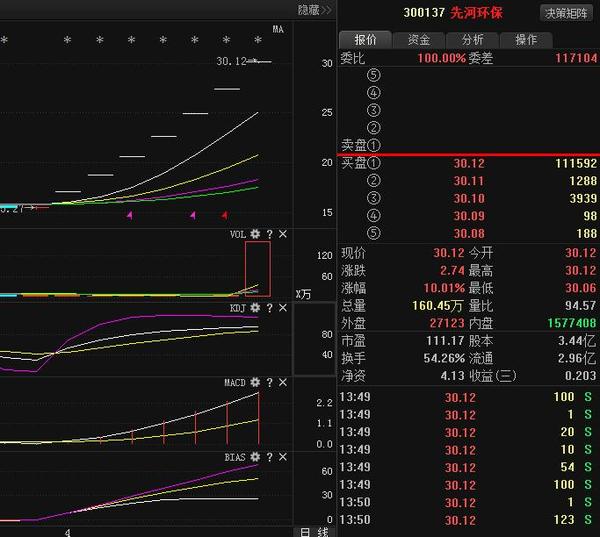Click the 内盘 value 1577408
This screenshot has height=537, width=600.
572,323
